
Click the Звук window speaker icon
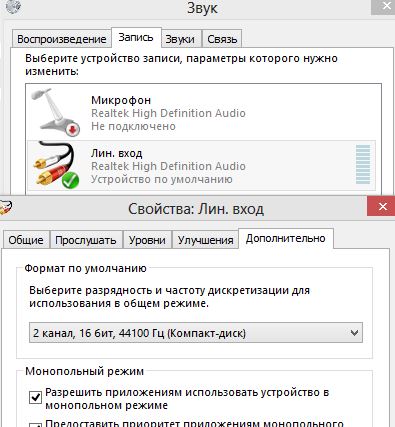point(13,7)
